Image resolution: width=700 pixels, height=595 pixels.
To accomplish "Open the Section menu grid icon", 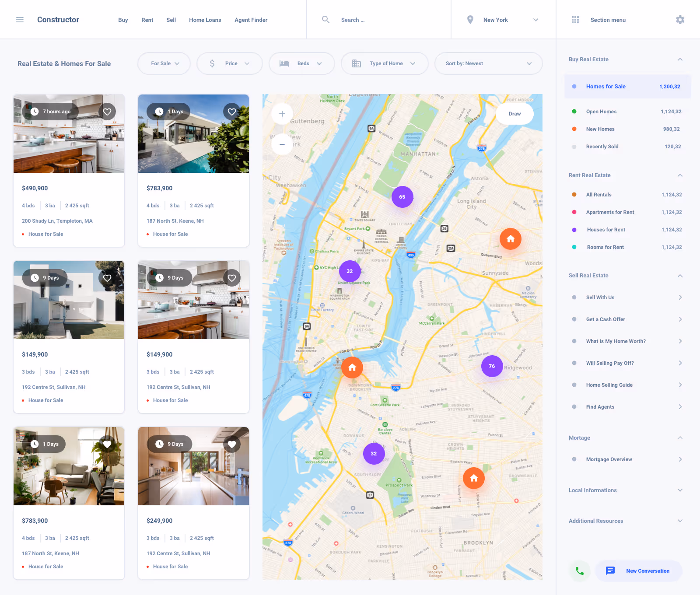I will pos(575,20).
